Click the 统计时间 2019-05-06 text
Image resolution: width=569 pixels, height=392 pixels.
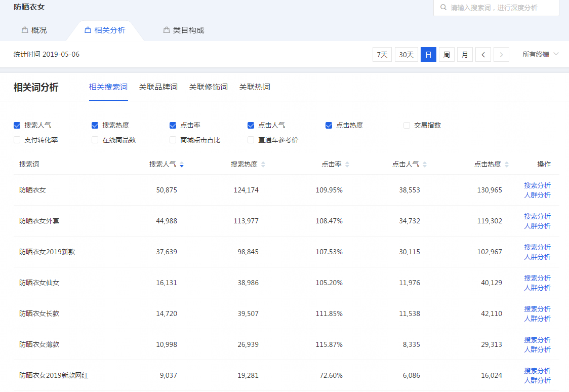[x=47, y=55]
